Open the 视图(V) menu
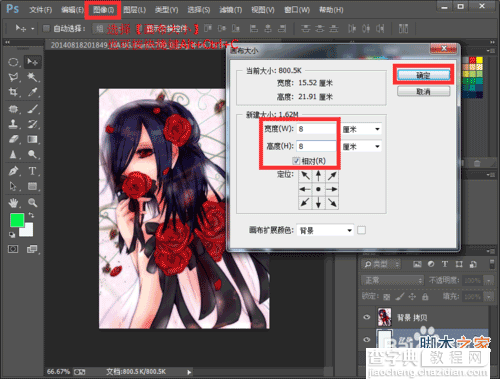This screenshot has height=379, width=500. pos(263,10)
